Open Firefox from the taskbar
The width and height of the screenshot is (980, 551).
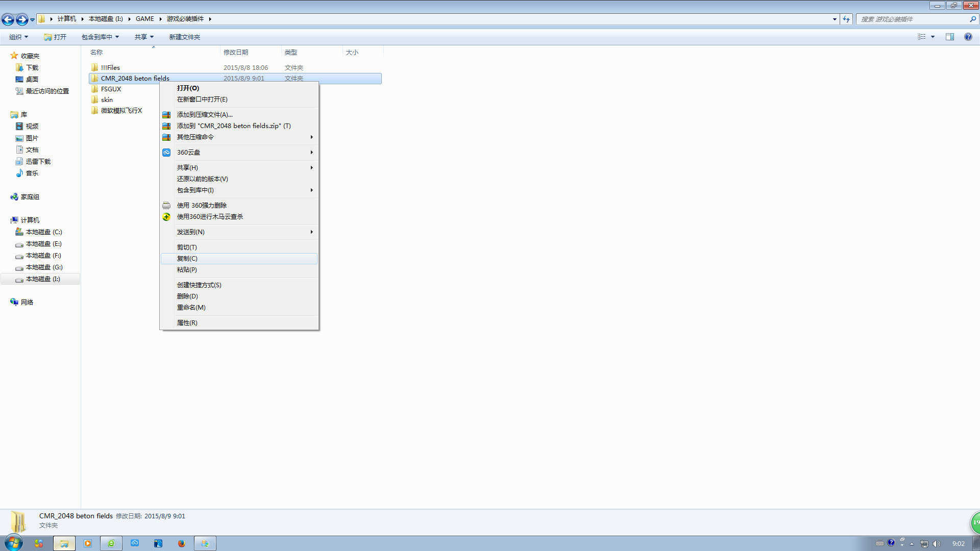181,543
